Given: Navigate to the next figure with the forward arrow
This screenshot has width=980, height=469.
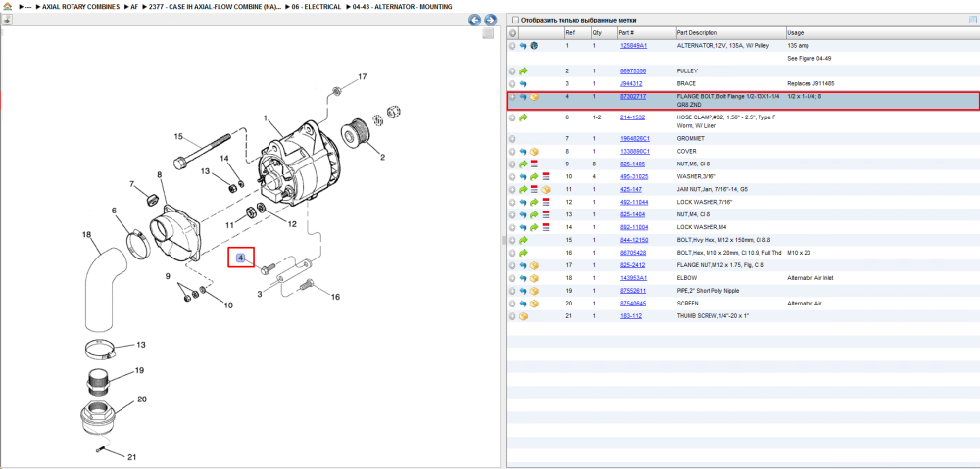Looking at the screenshot, I should click(490, 20).
